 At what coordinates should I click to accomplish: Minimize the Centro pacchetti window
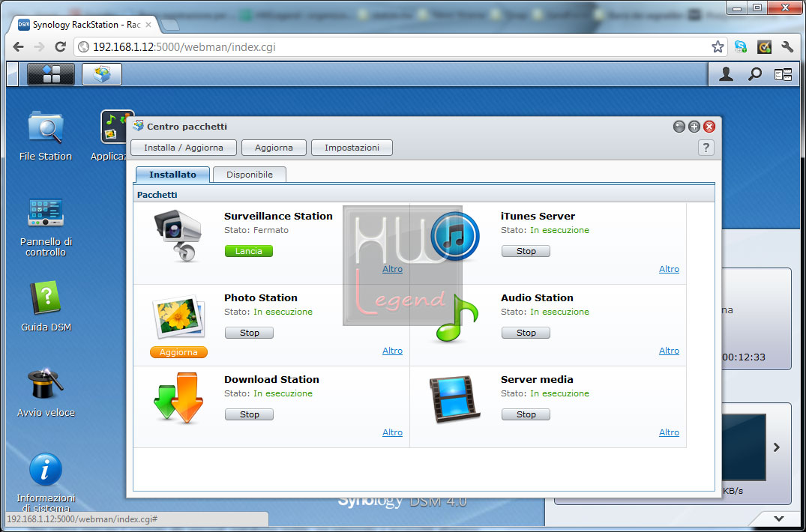[x=679, y=127]
